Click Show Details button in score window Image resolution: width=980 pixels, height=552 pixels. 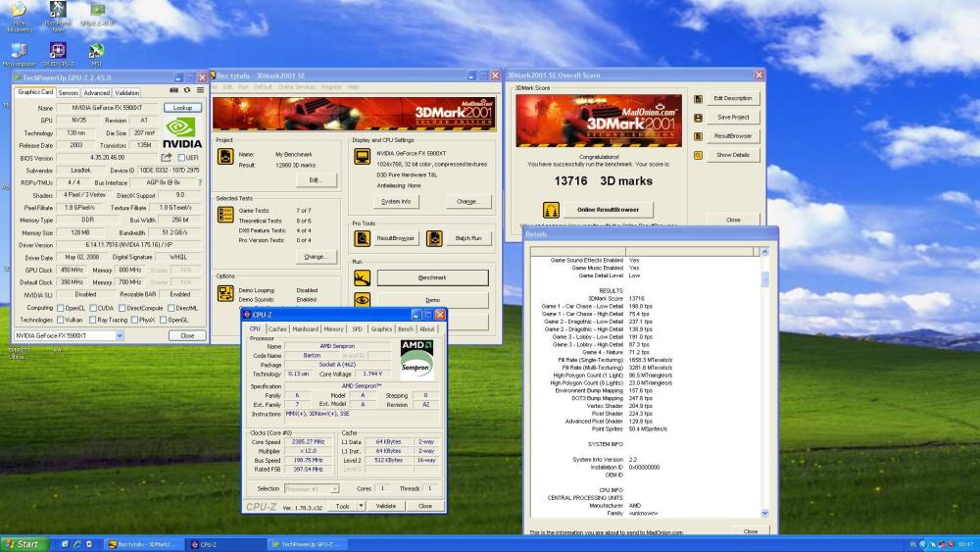click(733, 155)
